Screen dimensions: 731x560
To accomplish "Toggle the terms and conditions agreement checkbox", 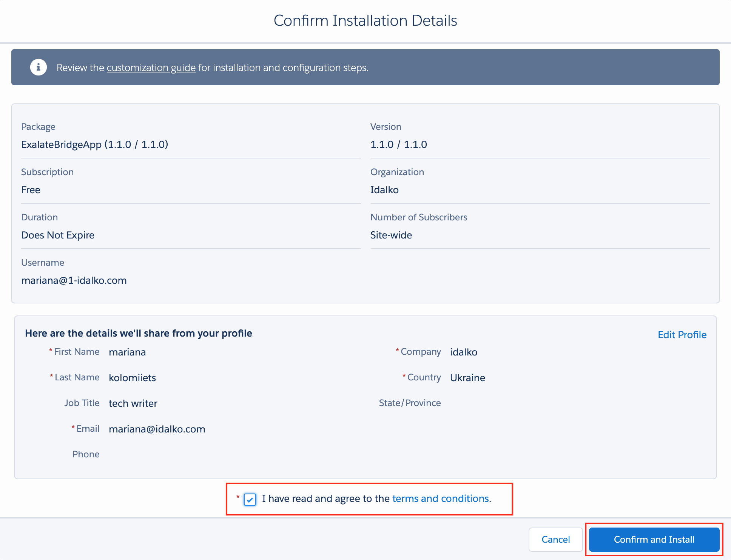I will pos(250,499).
